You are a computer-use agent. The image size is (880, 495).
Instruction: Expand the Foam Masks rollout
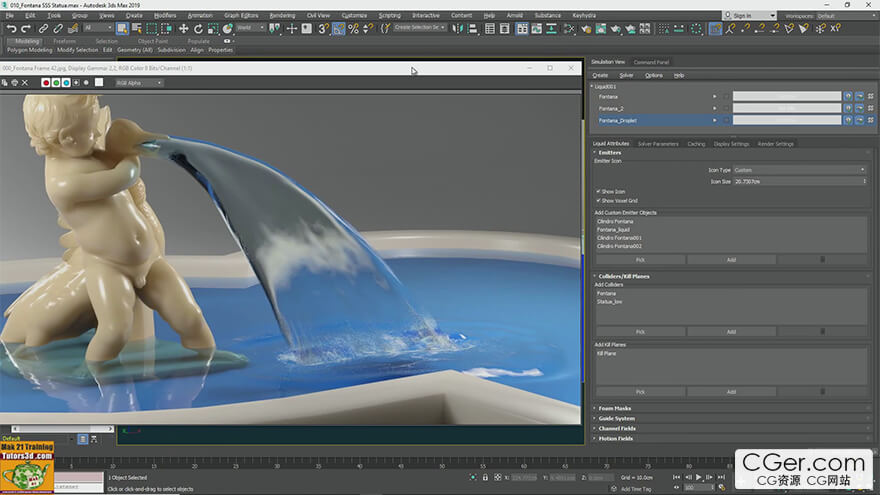615,409
